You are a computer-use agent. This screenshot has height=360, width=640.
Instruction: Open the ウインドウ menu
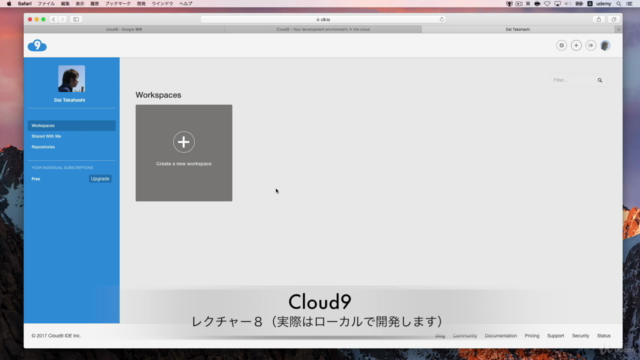click(162, 4)
